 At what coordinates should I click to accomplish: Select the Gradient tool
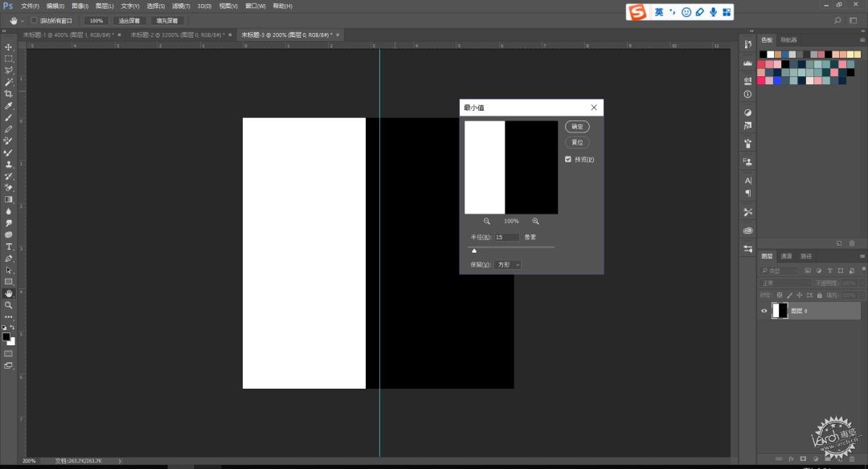tap(8, 199)
